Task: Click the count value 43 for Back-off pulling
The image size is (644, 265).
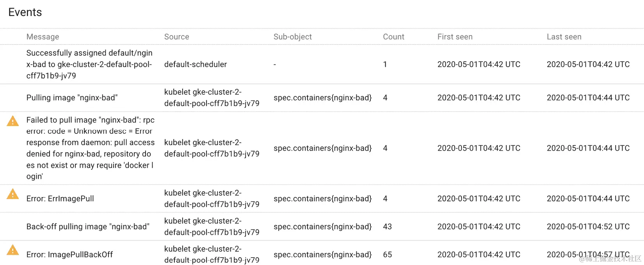Action: 387,226
